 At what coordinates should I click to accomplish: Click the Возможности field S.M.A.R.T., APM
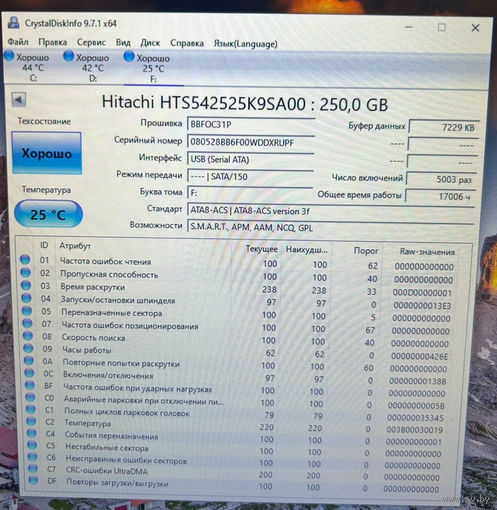[x=330, y=227]
